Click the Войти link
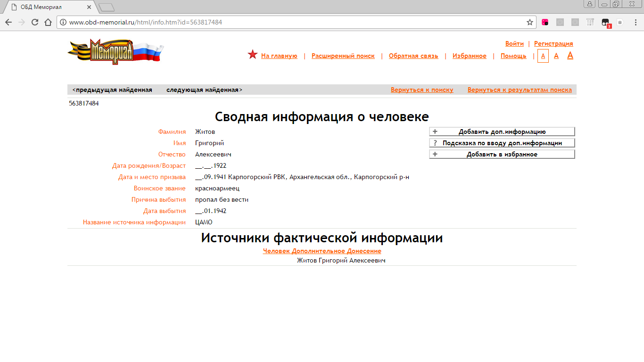Viewport: 644px width, 362px height. 514,44
